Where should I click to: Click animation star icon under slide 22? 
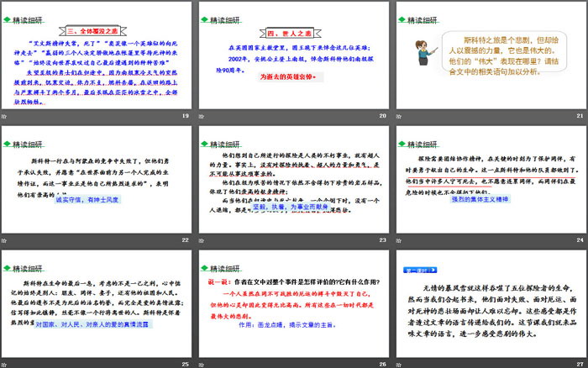pos(7,239)
